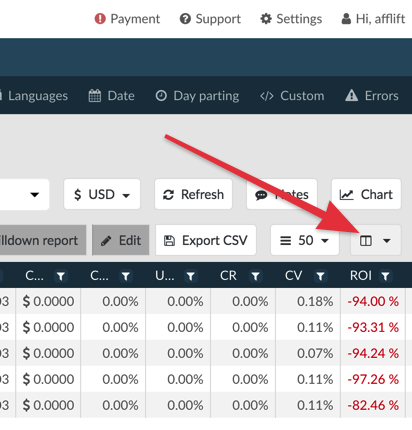Switch to the Errors tab

point(372,96)
